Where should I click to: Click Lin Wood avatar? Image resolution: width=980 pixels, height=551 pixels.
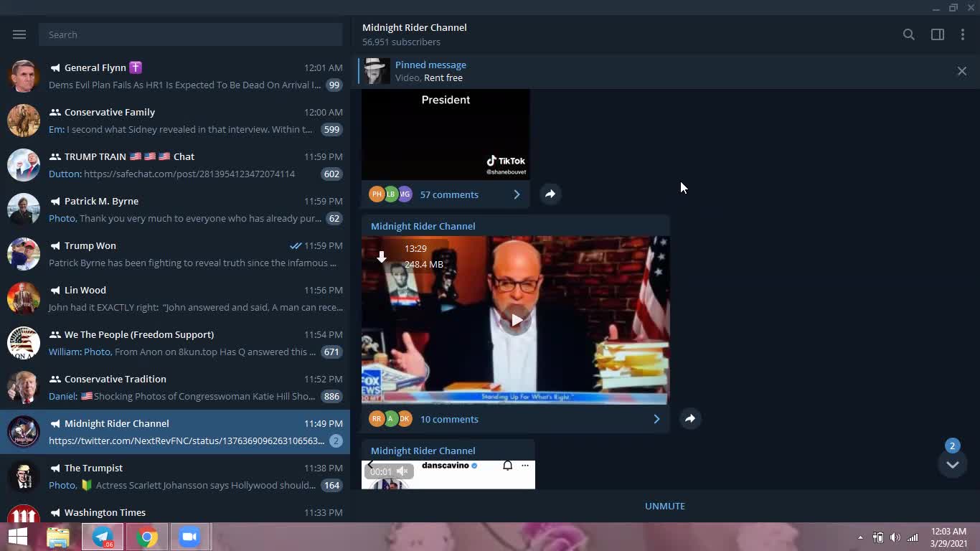(24, 298)
